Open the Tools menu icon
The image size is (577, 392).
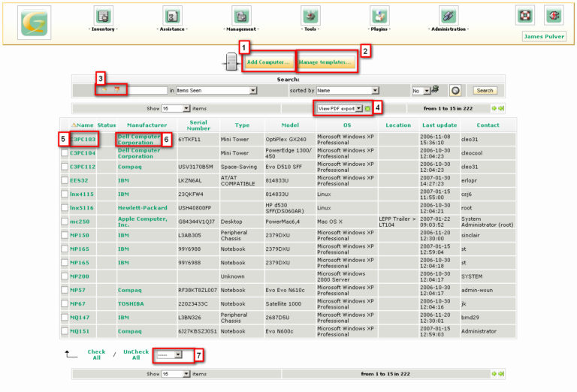[x=310, y=16]
